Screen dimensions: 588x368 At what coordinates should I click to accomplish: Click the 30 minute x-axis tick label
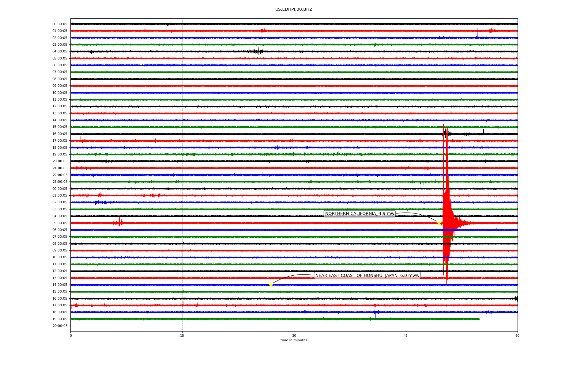pos(294,335)
